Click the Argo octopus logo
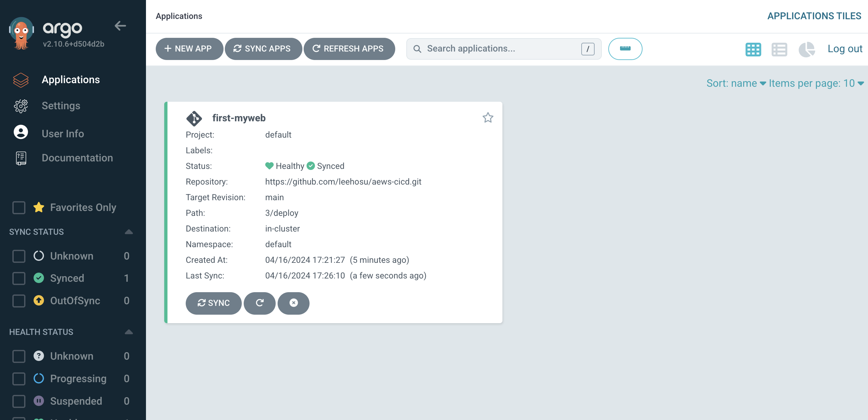This screenshot has width=868, height=420. coord(21,33)
